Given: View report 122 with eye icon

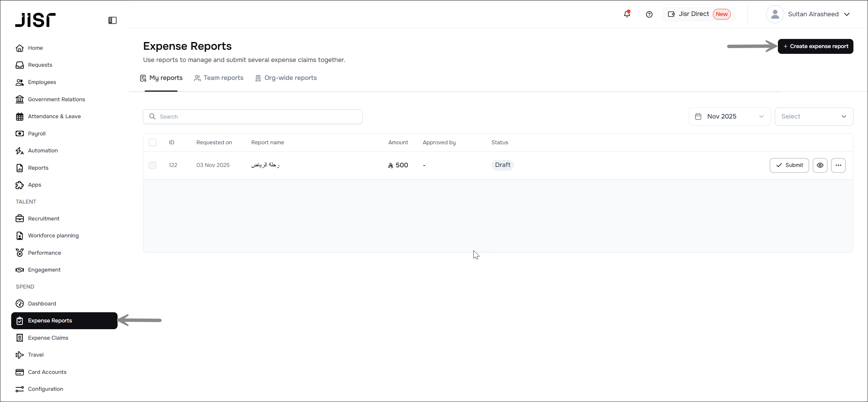Looking at the screenshot, I should tap(820, 165).
